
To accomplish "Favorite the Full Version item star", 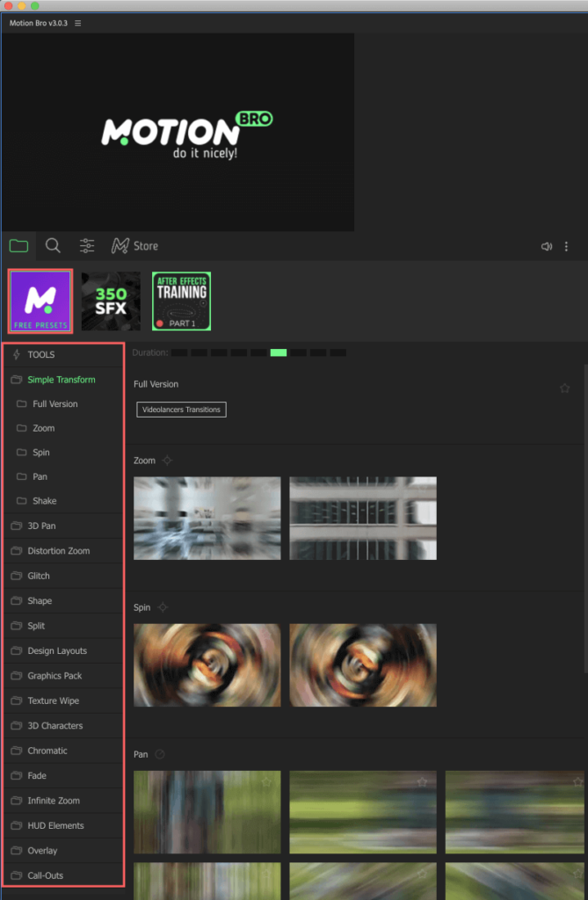I will point(564,388).
